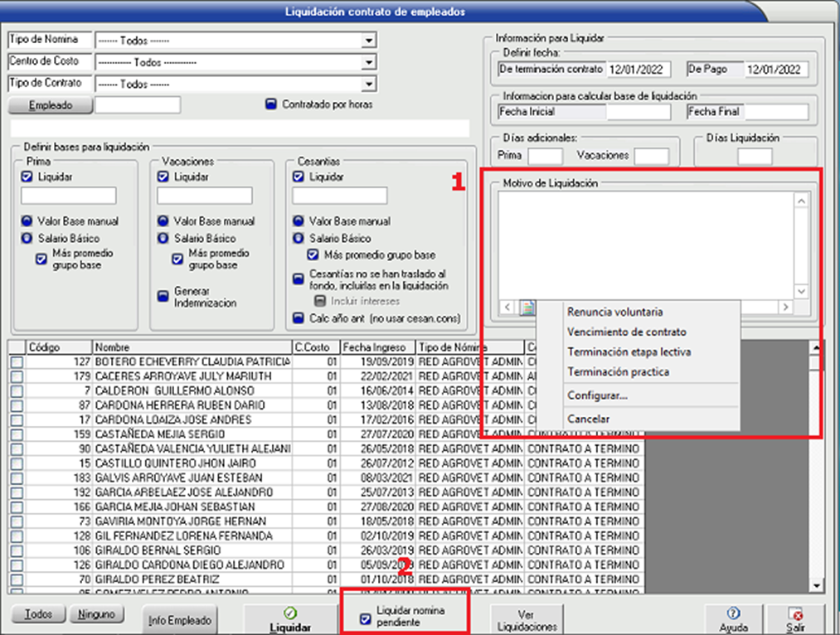The height and width of the screenshot is (635, 840).
Task: Select checkbox for BOTERO ECHEVERRY CLAUDIA PATRICIA
Action: (17, 362)
